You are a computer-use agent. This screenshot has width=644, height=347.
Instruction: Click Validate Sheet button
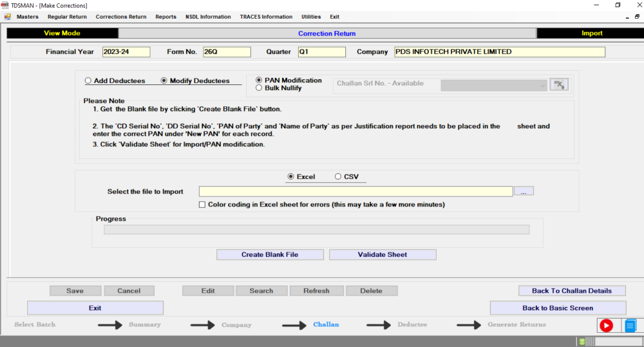(383, 254)
